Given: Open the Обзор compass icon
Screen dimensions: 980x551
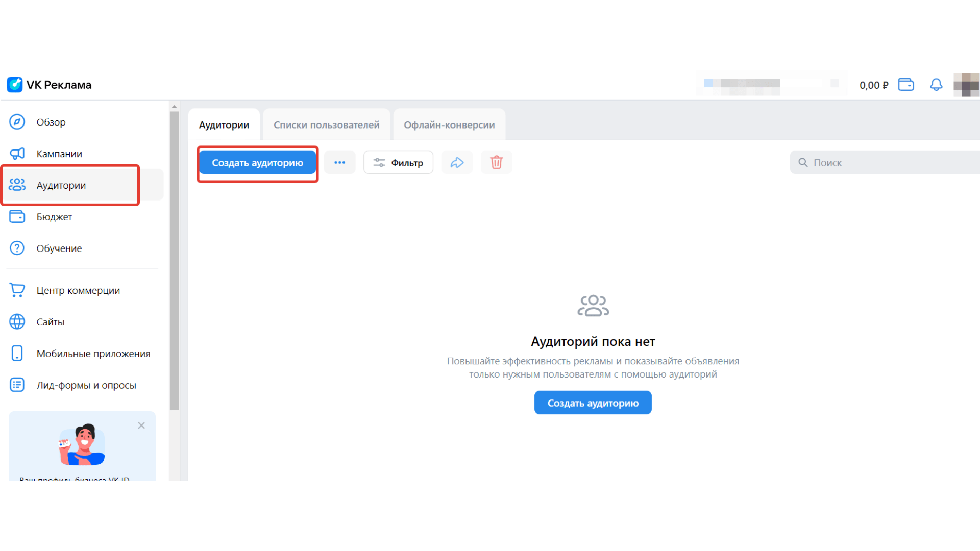Looking at the screenshot, I should pyautogui.click(x=17, y=122).
